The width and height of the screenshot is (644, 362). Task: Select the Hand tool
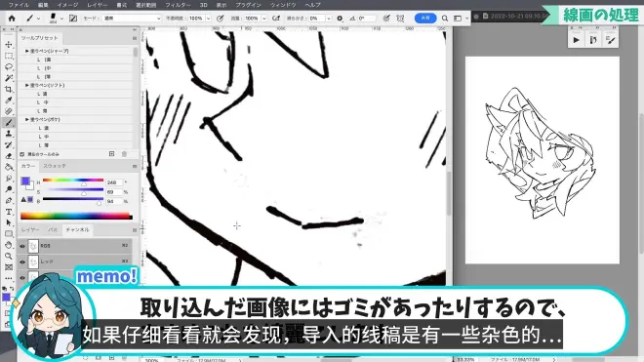pyautogui.click(x=9, y=245)
